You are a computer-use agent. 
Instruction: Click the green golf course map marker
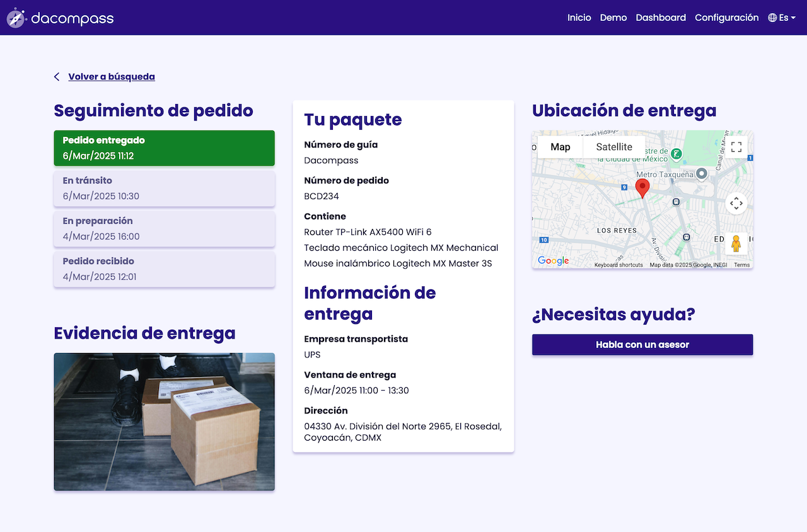point(676,153)
